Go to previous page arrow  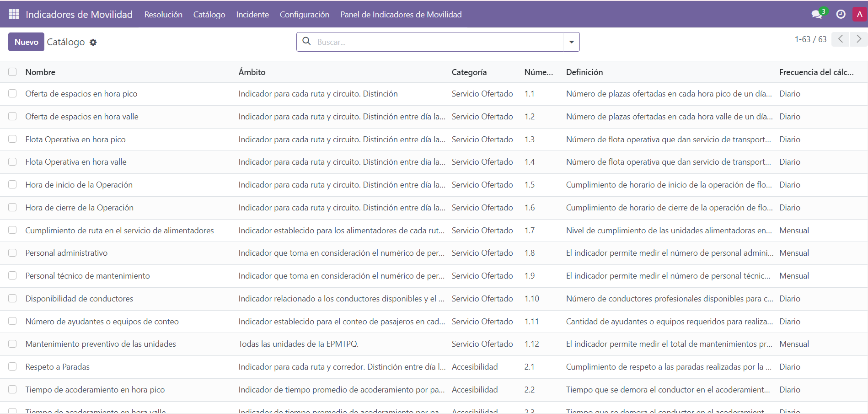841,39
